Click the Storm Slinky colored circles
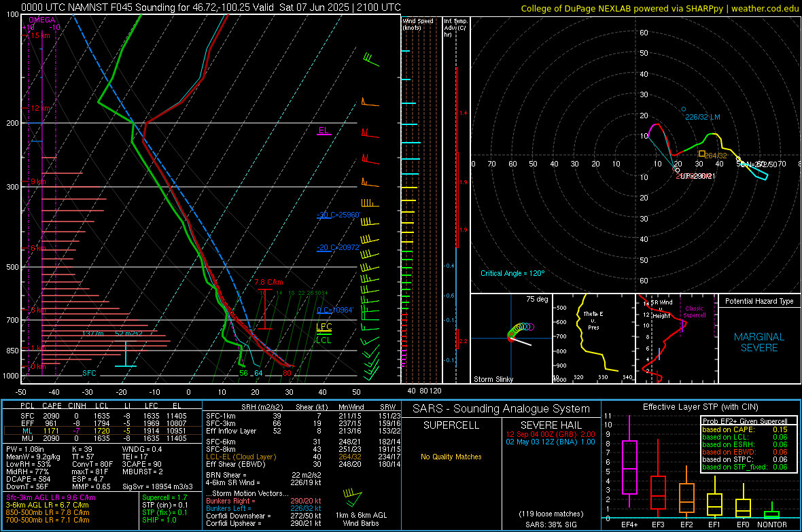Image resolution: width=802 pixels, height=532 pixels. click(x=520, y=330)
